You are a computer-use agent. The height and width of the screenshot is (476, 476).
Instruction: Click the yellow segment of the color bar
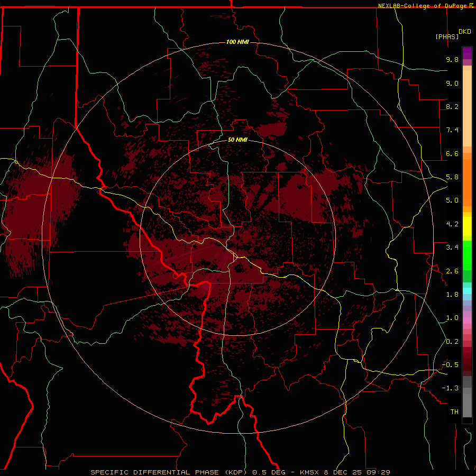(467, 226)
